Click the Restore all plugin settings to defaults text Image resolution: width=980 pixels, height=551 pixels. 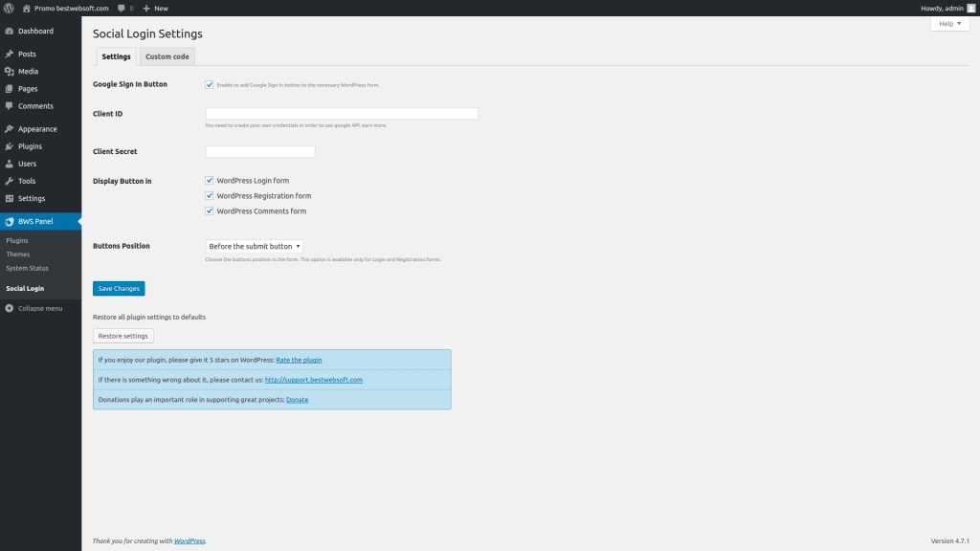click(x=148, y=317)
